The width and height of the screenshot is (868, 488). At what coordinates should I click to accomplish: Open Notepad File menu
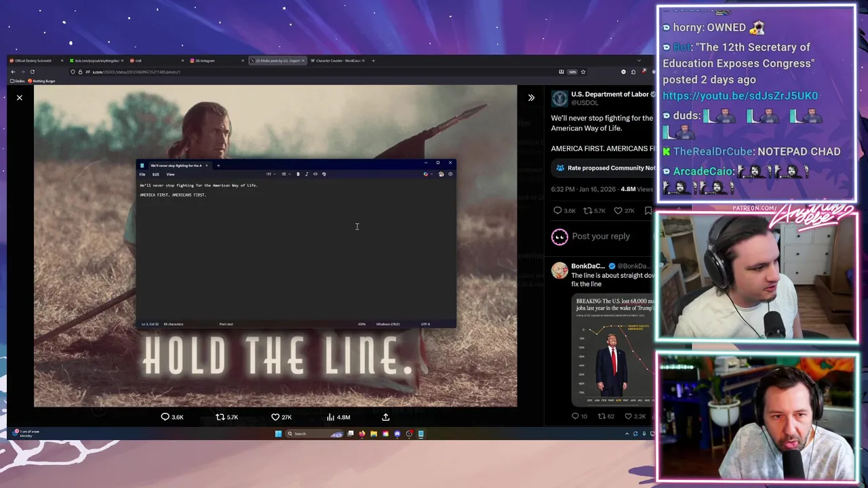[x=142, y=174]
